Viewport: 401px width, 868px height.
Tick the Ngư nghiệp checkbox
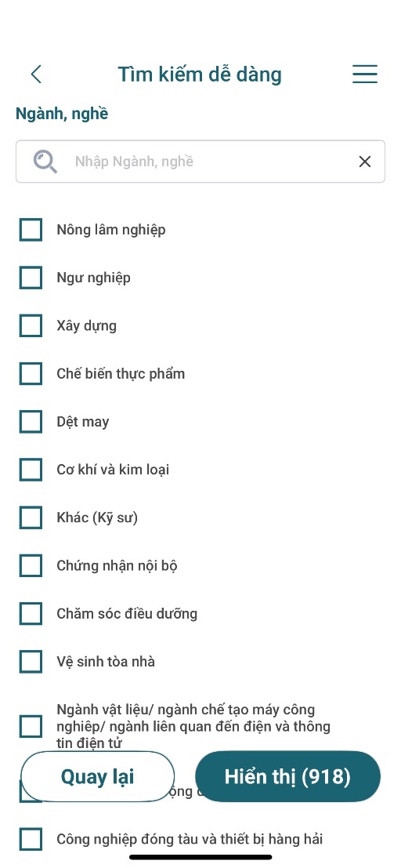[x=31, y=278]
